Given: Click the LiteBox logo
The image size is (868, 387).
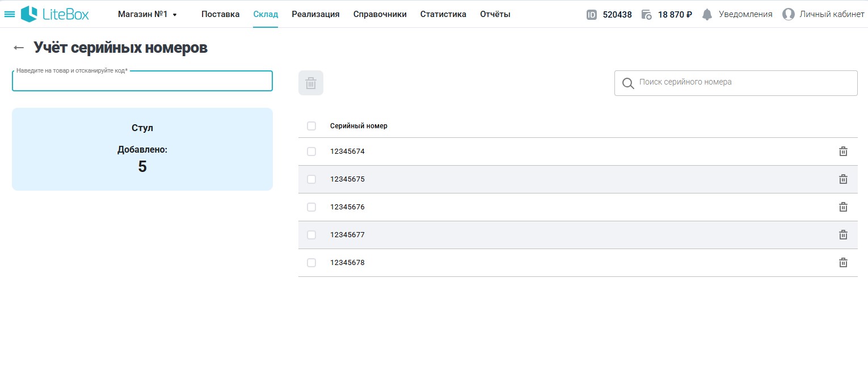Looking at the screenshot, I should tap(55, 14).
